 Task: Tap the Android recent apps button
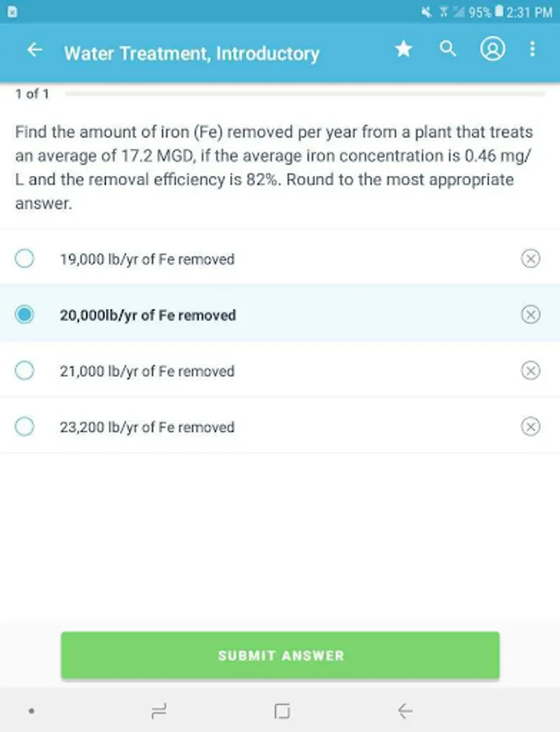[159, 712]
